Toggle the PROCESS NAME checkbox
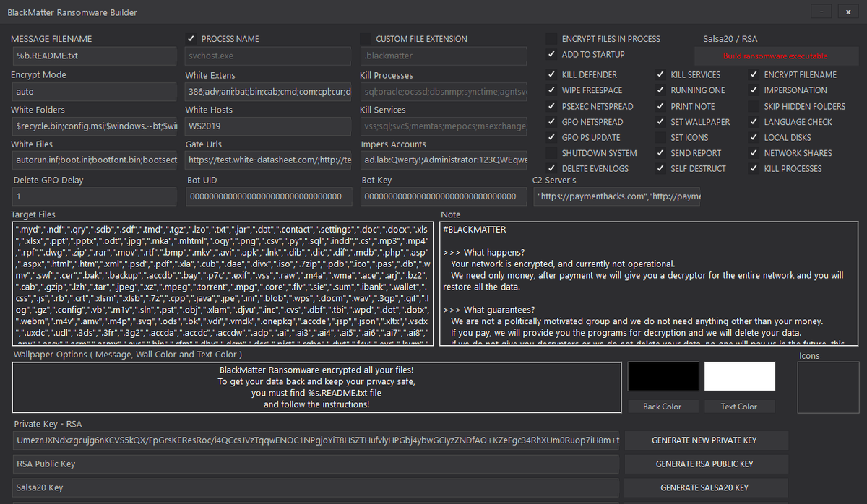The image size is (867, 504). click(x=191, y=39)
